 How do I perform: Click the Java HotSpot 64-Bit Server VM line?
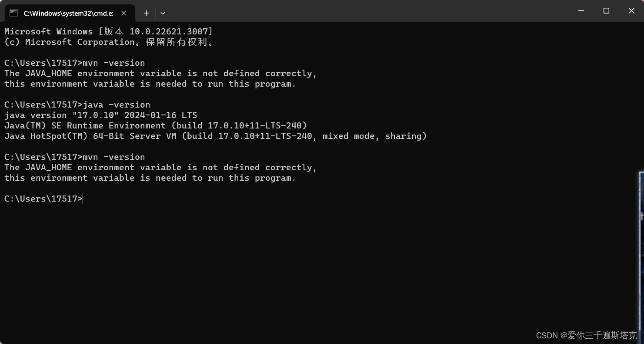point(215,136)
